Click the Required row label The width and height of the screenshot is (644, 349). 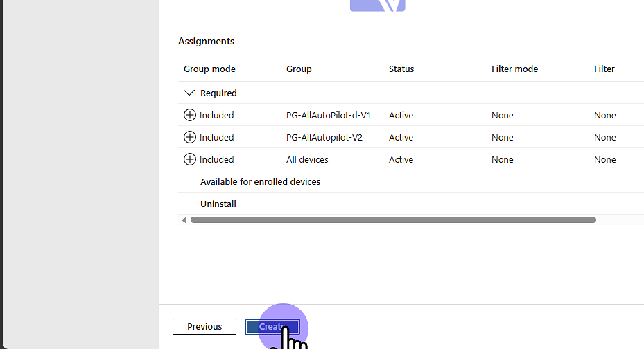[x=218, y=93]
